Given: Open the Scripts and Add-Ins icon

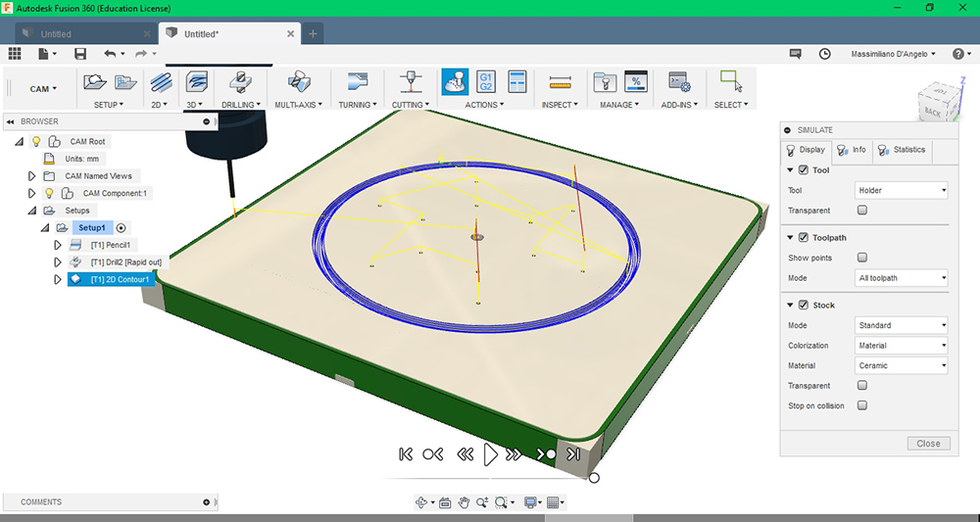Looking at the screenshot, I should (679, 82).
